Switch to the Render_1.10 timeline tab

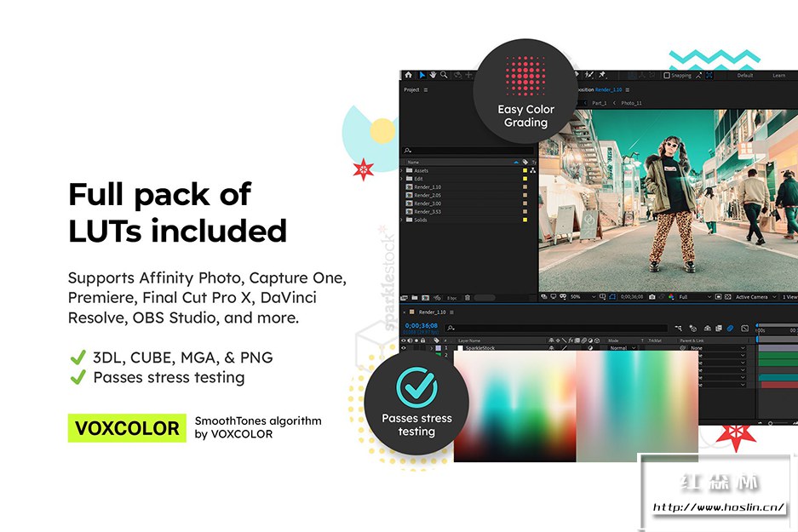click(432, 312)
